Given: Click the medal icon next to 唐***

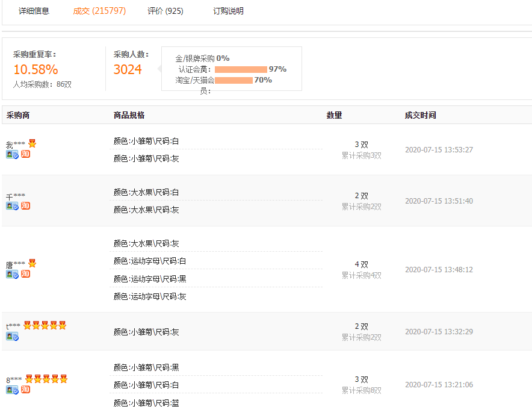Looking at the screenshot, I should click(x=32, y=263).
